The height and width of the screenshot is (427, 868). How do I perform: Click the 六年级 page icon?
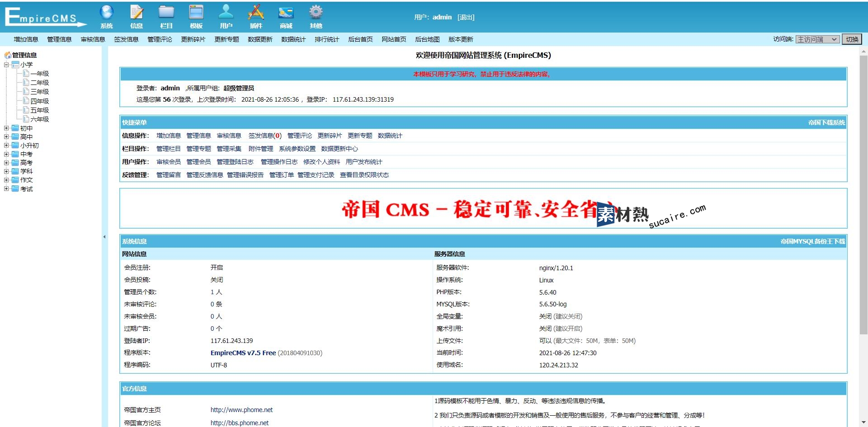(x=26, y=119)
